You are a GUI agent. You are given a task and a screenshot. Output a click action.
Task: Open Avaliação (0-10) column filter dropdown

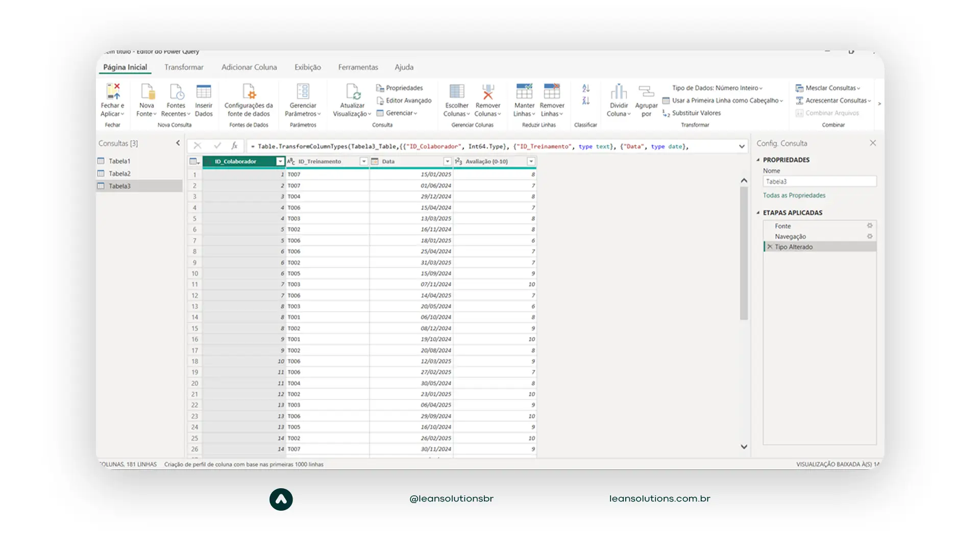pyautogui.click(x=531, y=161)
